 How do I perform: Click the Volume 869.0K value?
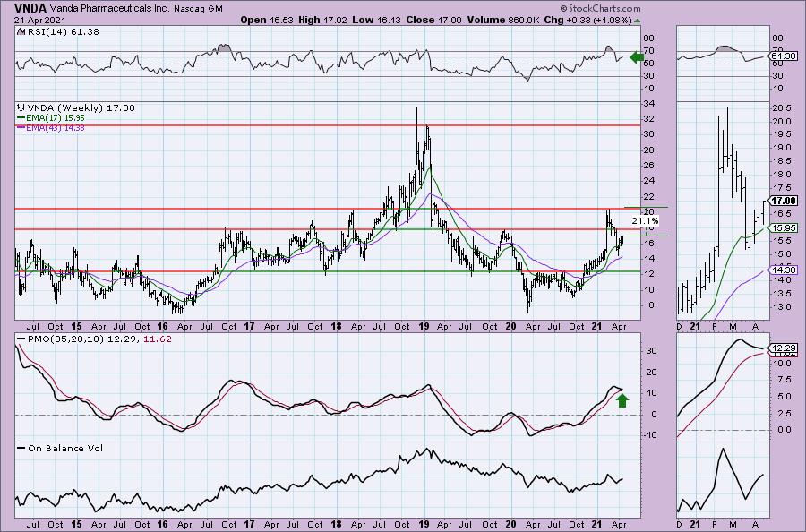click(502, 20)
